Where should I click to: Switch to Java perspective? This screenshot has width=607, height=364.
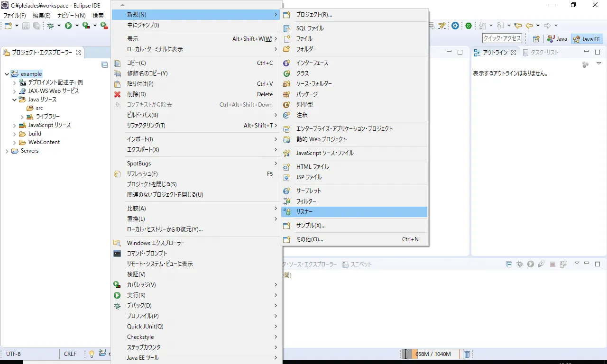pyautogui.click(x=557, y=39)
